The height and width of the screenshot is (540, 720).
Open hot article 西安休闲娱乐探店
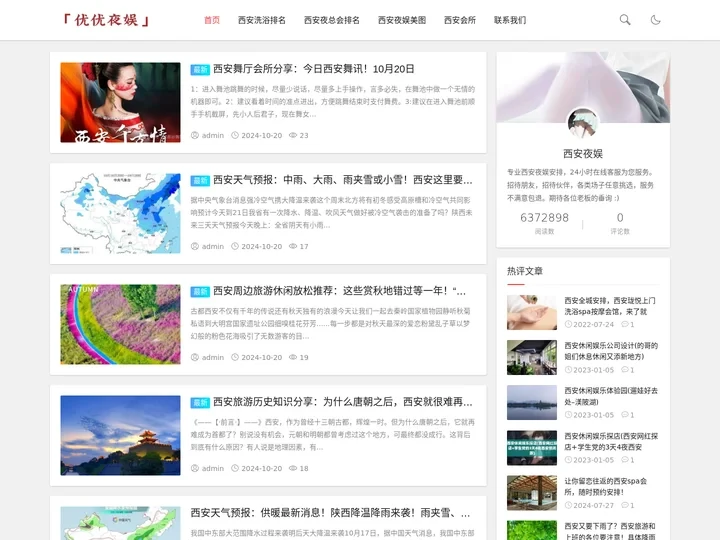pos(611,441)
